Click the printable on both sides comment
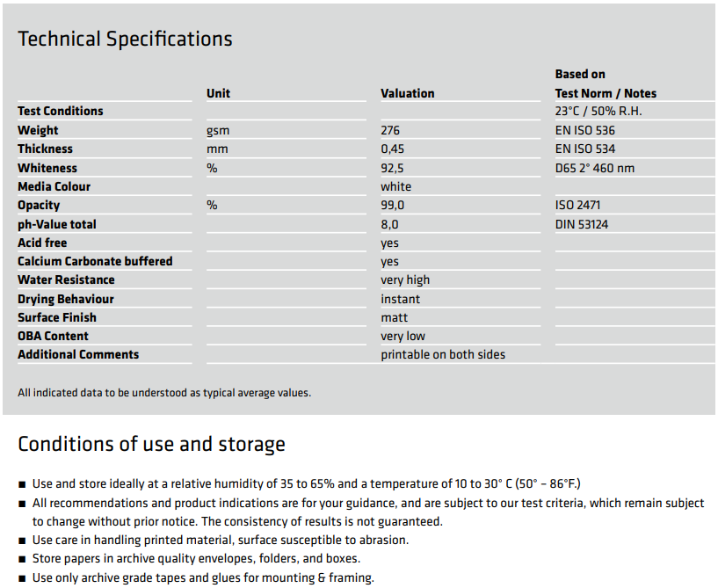The height and width of the screenshot is (588, 718). (x=442, y=354)
